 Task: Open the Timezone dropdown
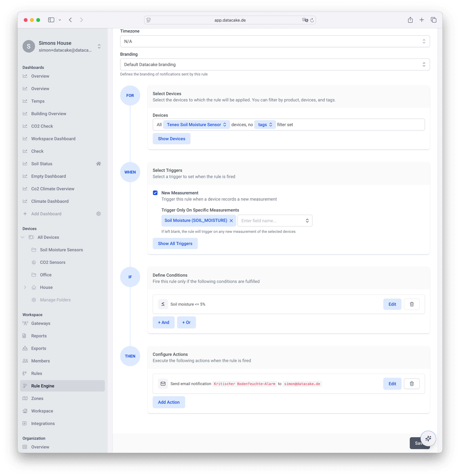[x=275, y=41]
